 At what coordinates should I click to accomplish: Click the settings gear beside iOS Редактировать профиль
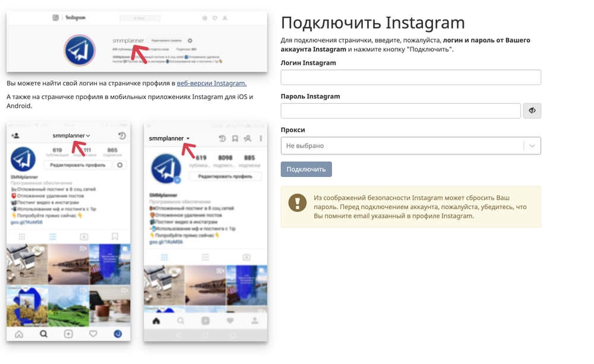coord(120,165)
